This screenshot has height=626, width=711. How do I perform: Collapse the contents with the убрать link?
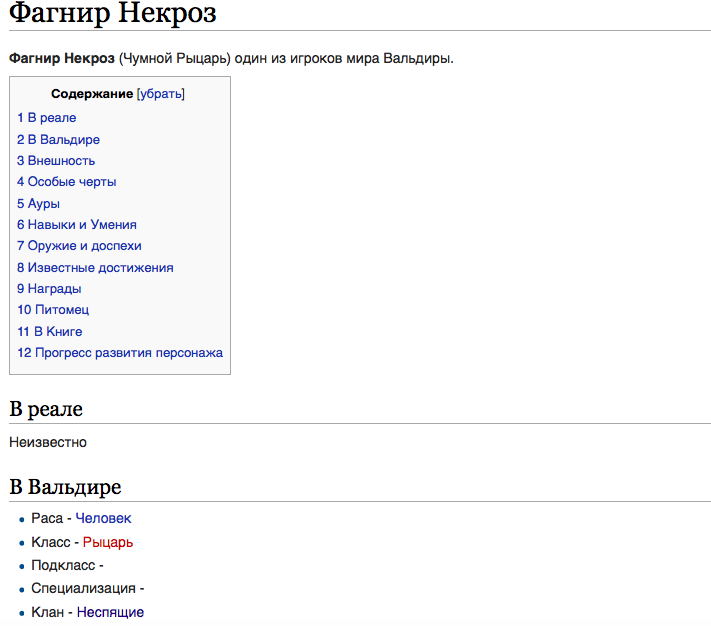pos(161,94)
